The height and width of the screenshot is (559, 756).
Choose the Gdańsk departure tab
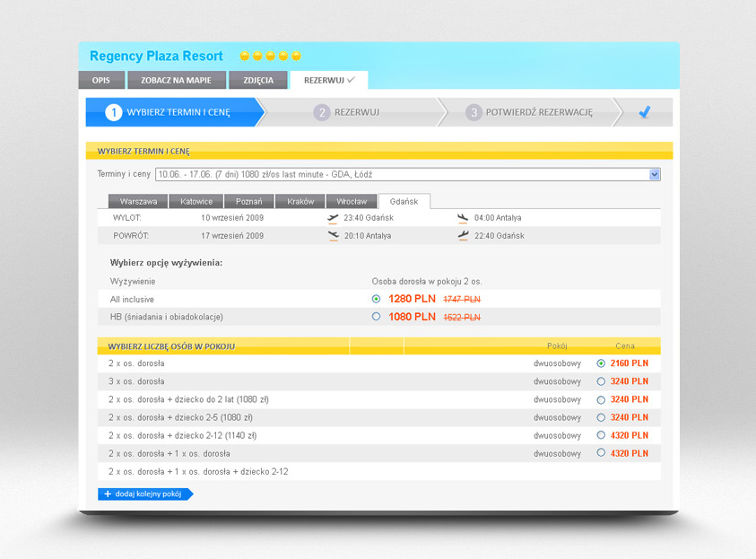pyautogui.click(x=404, y=202)
